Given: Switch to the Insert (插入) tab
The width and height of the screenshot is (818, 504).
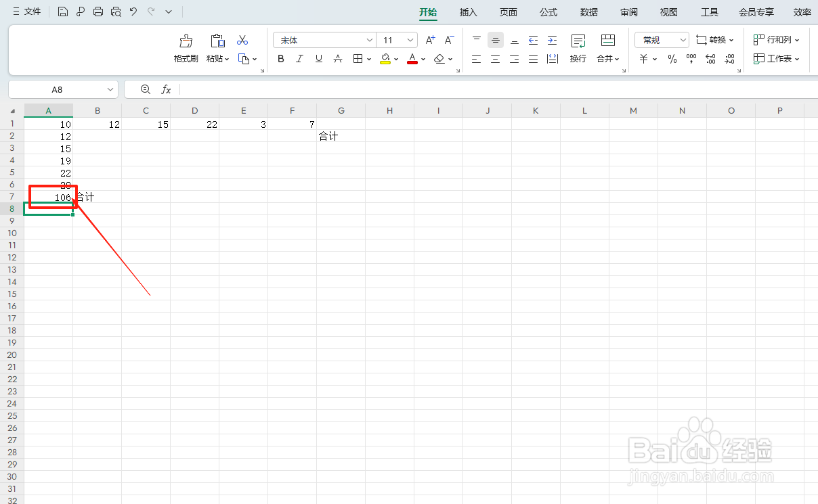Looking at the screenshot, I should 469,12.
